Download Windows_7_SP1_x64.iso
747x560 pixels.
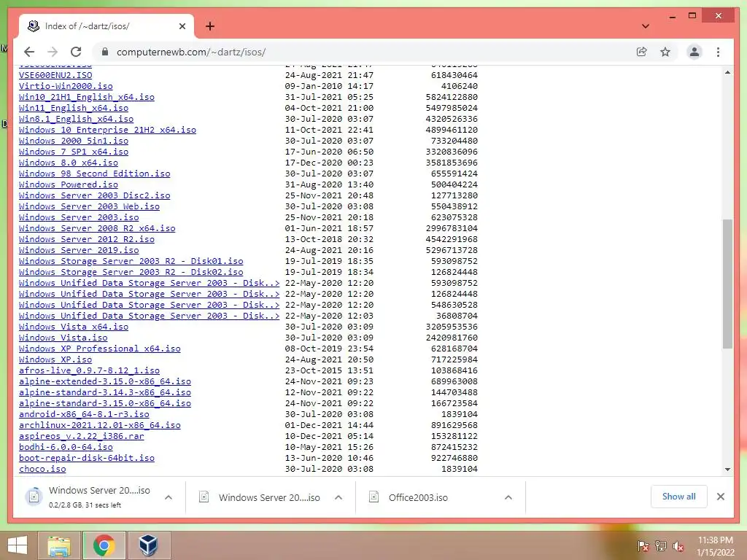(x=74, y=152)
